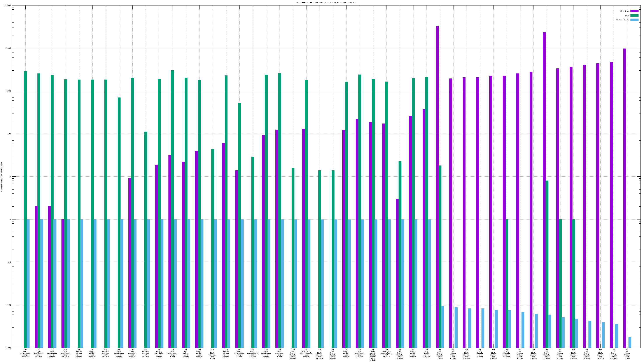The height and width of the screenshot is (362, 644).
Task: Click the 10000 y-axis tick label
Action: click(8, 48)
